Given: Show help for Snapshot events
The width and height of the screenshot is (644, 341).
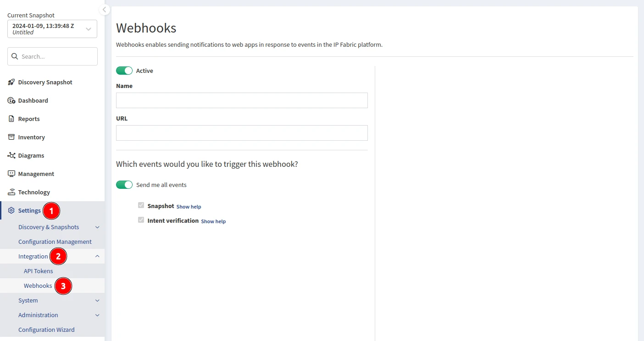Looking at the screenshot, I should coord(189,207).
